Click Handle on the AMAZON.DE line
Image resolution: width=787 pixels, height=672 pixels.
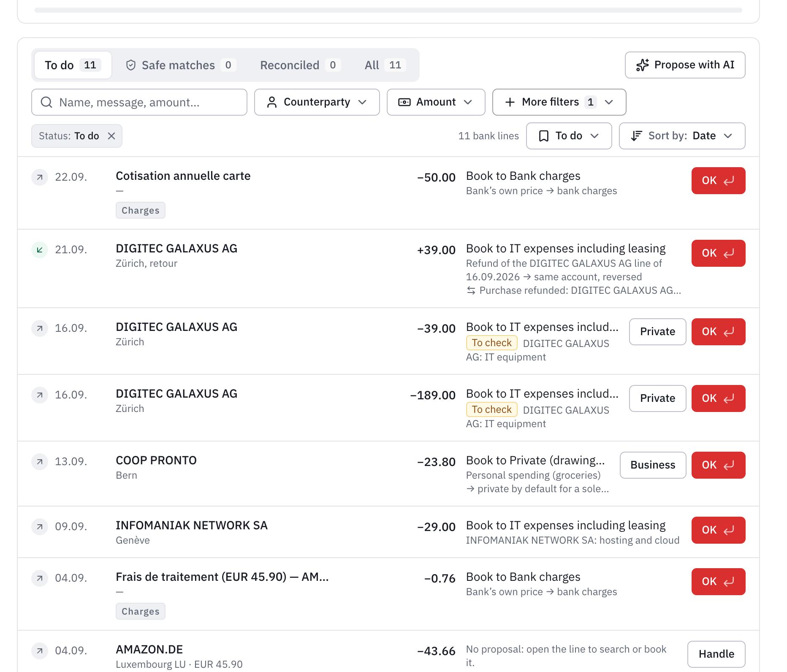pos(716,654)
